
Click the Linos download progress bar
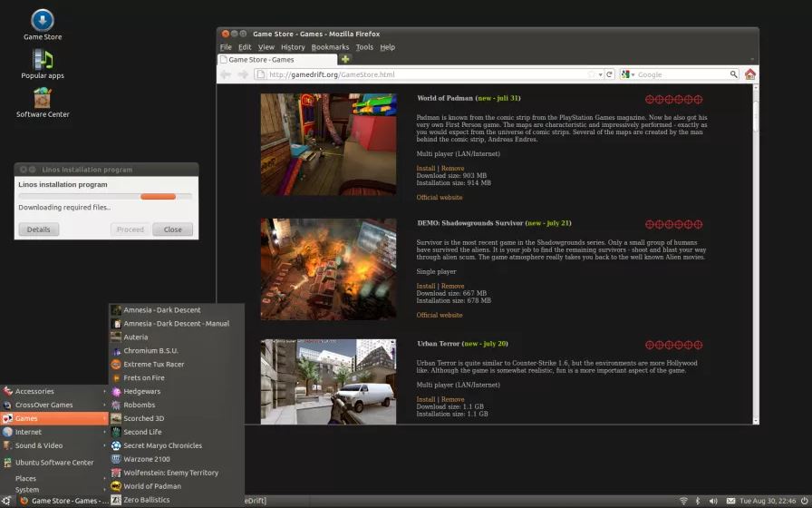105,196
